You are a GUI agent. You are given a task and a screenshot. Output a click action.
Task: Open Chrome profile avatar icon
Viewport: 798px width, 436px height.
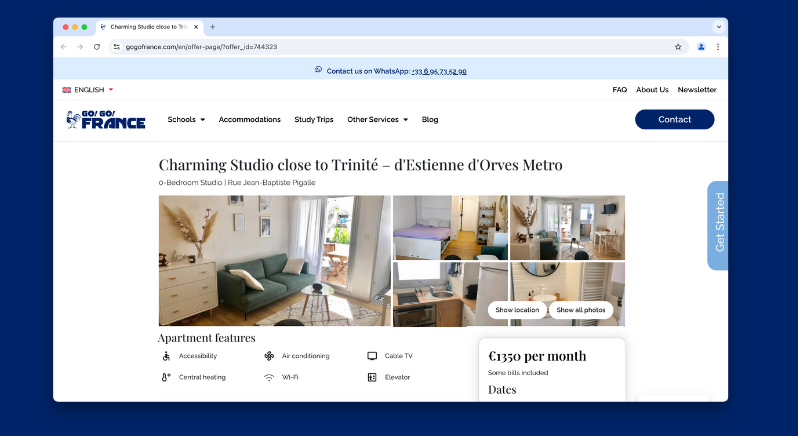pos(701,47)
